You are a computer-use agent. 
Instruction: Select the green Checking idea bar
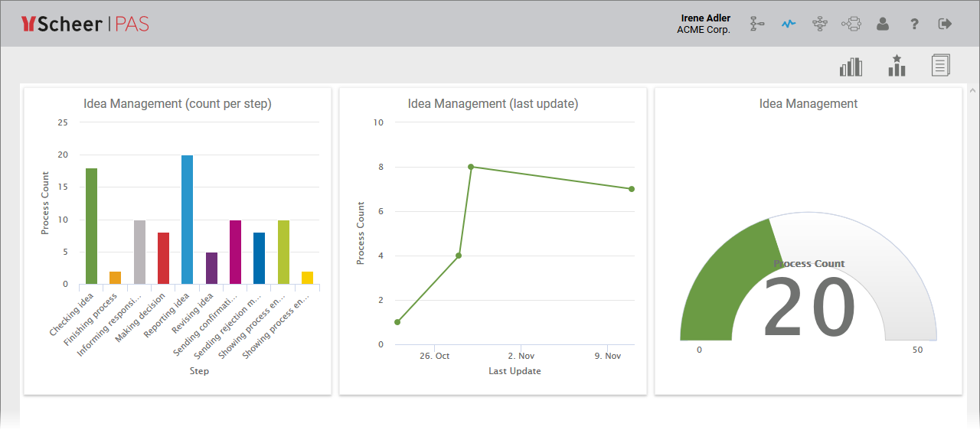click(x=91, y=226)
